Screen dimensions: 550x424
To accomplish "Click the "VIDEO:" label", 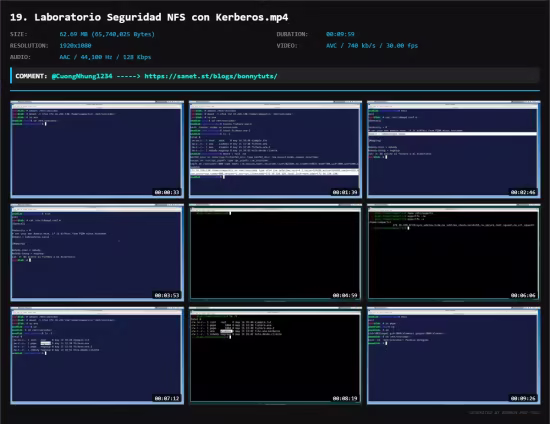I will (x=287, y=46).
